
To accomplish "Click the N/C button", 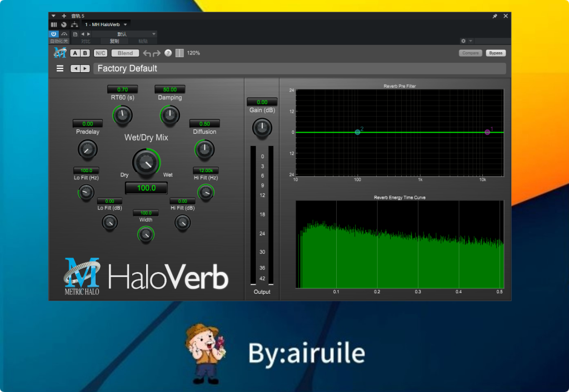I will pos(101,53).
